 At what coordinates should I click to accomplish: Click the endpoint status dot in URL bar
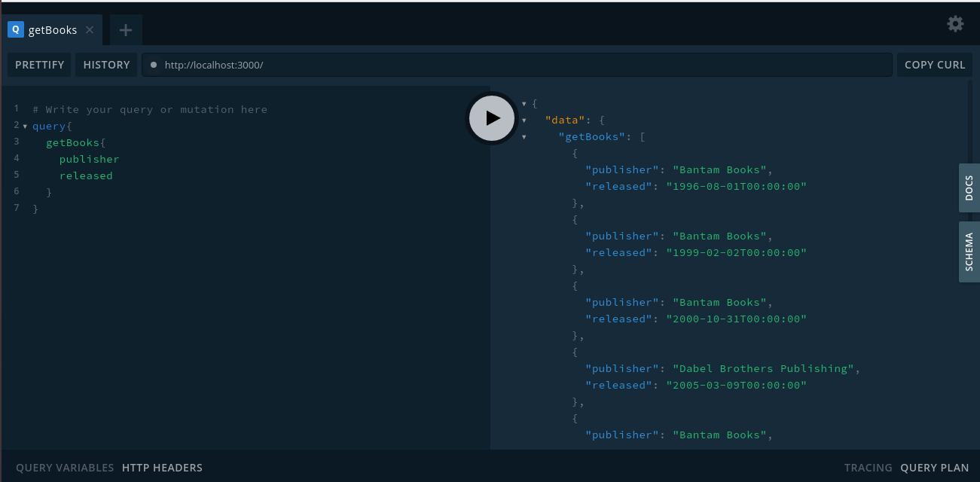(x=153, y=65)
